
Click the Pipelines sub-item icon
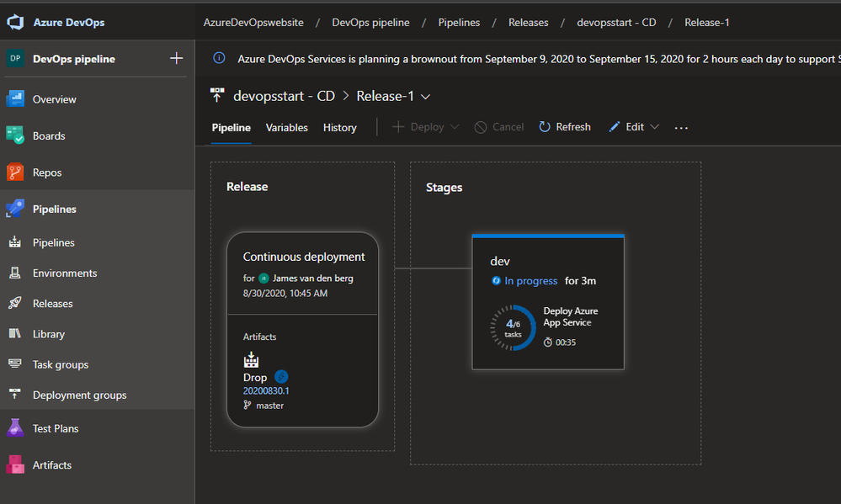15,242
